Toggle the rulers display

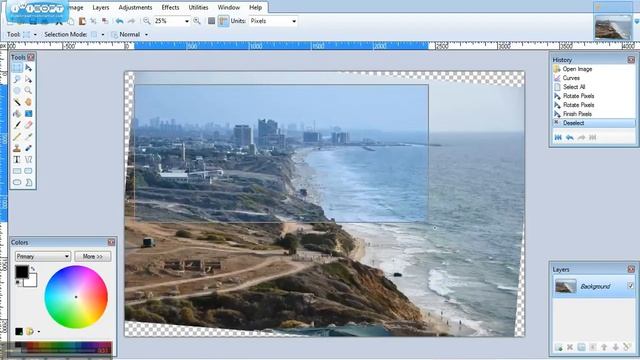[223, 21]
